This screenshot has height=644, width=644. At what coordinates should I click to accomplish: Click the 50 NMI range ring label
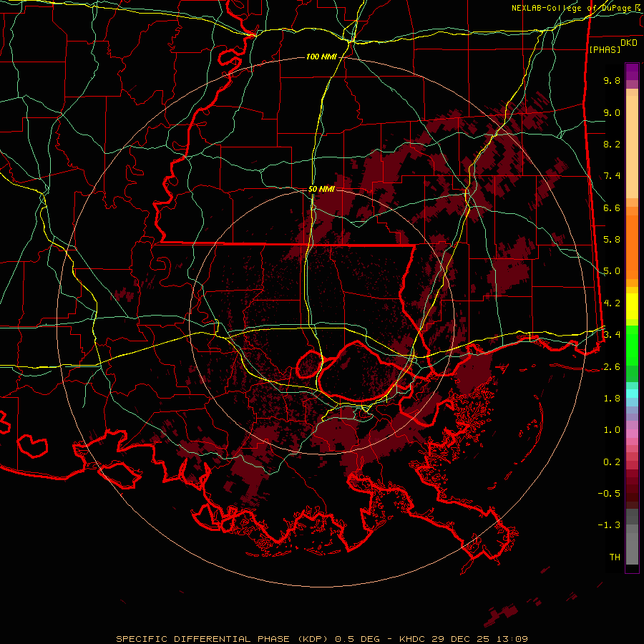pyautogui.click(x=321, y=189)
